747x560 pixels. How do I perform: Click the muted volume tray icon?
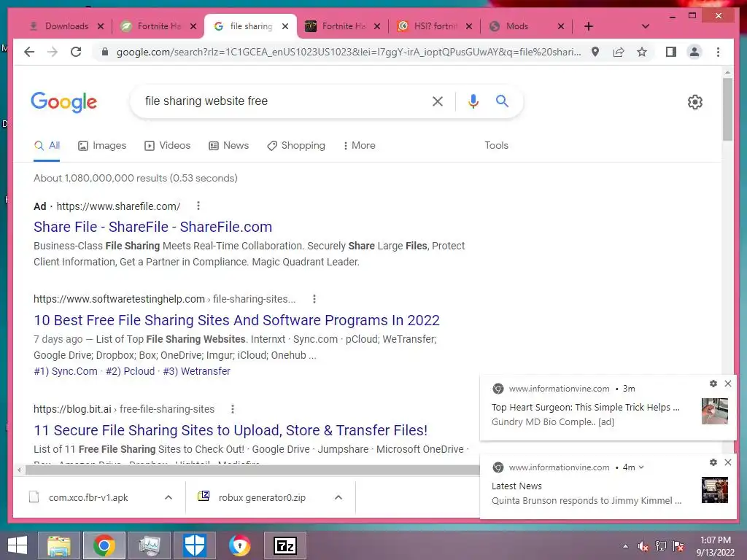[x=643, y=546]
